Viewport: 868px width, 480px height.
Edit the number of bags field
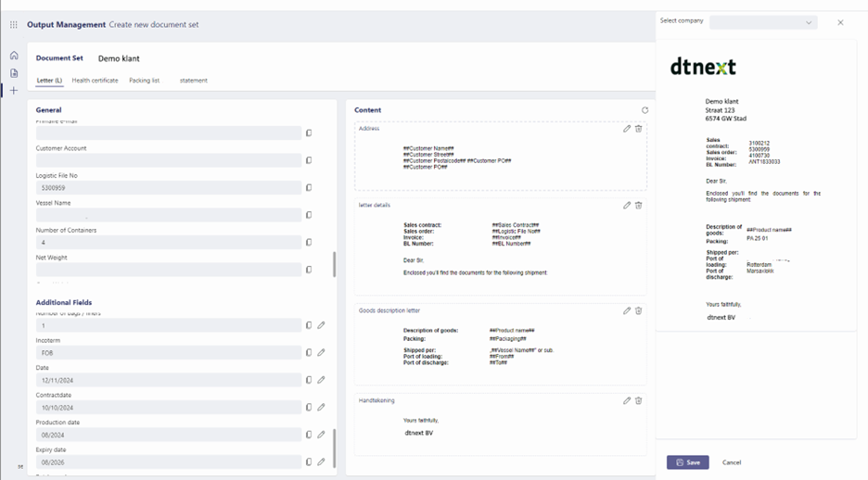tap(321, 325)
